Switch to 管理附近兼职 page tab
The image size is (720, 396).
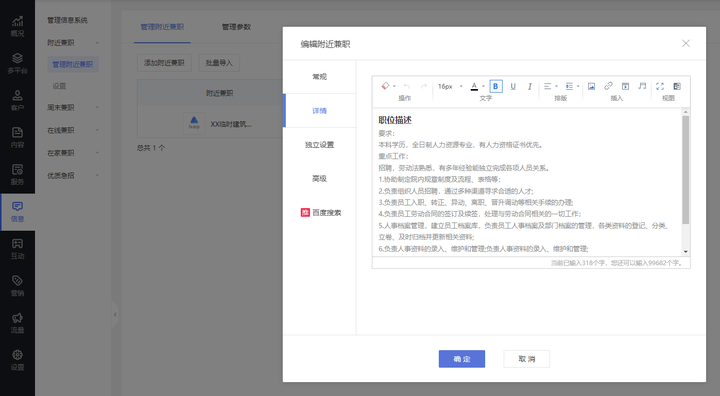(x=162, y=27)
